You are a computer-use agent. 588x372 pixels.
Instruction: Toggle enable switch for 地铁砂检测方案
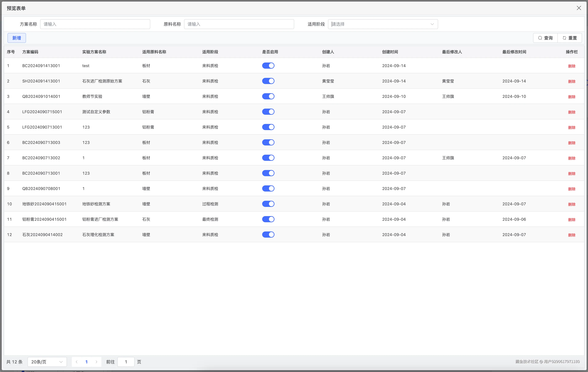pos(268,204)
